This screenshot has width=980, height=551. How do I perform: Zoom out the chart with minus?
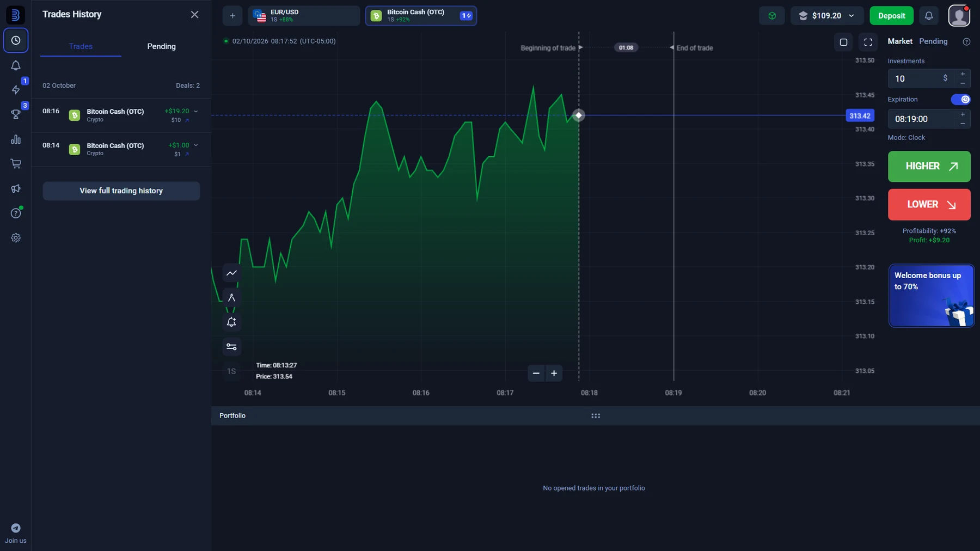pyautogui.click(x=536, y=374)
